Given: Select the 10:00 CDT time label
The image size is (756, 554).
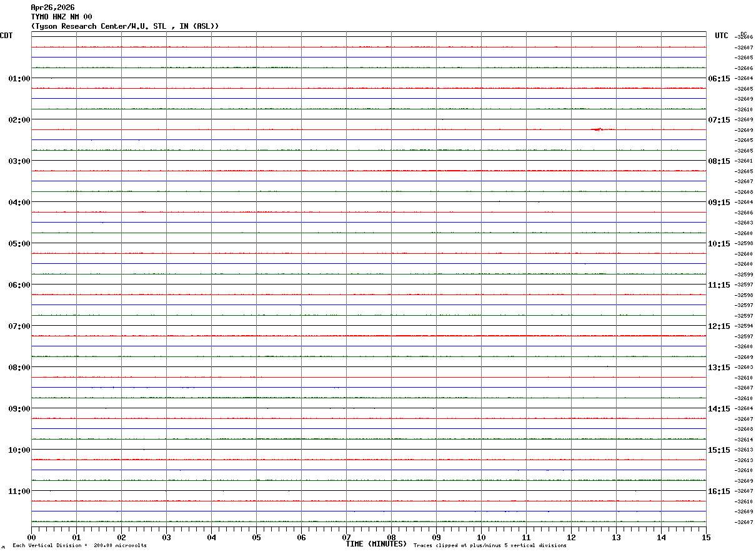Looking at the screenshot, I should 19,450.
